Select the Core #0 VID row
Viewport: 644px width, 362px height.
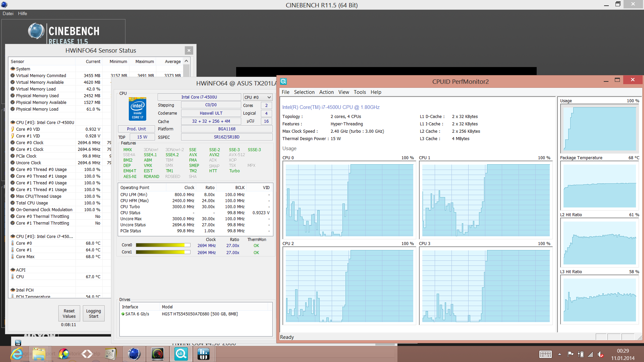[x=59, y=129]
